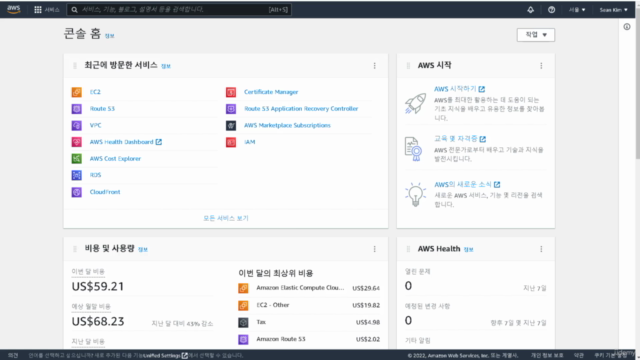The image size is (640, 360).
Task: Open the help question mark icon
Action: (551, 9)
